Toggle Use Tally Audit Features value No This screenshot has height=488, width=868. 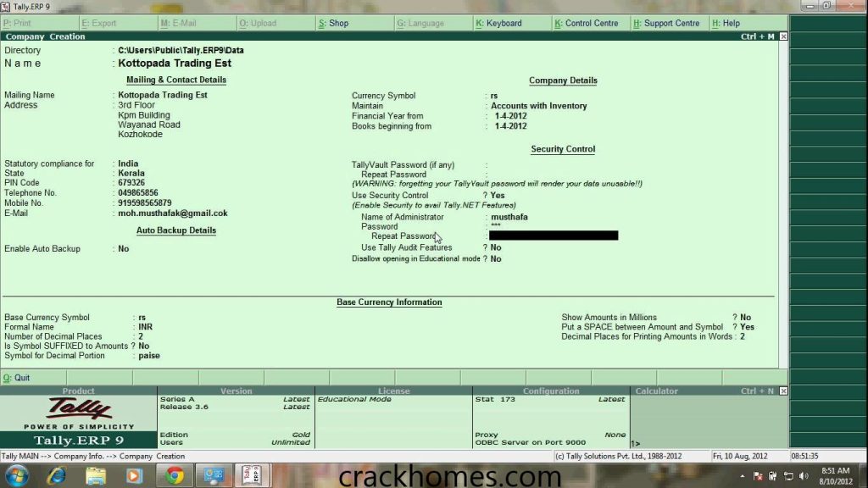495,248
